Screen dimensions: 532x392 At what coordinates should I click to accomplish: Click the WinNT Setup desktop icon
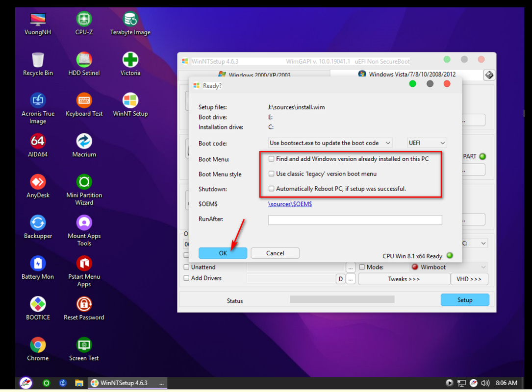point(130,105)
